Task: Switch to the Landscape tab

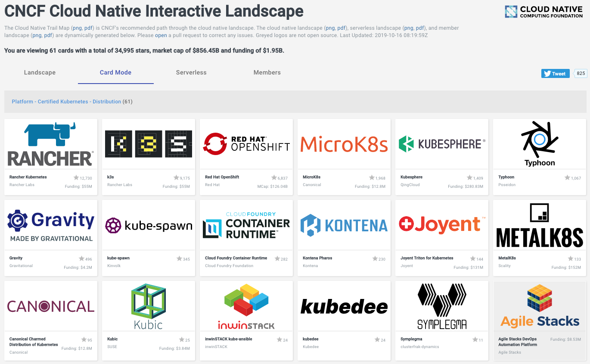Action: (40, 72)
